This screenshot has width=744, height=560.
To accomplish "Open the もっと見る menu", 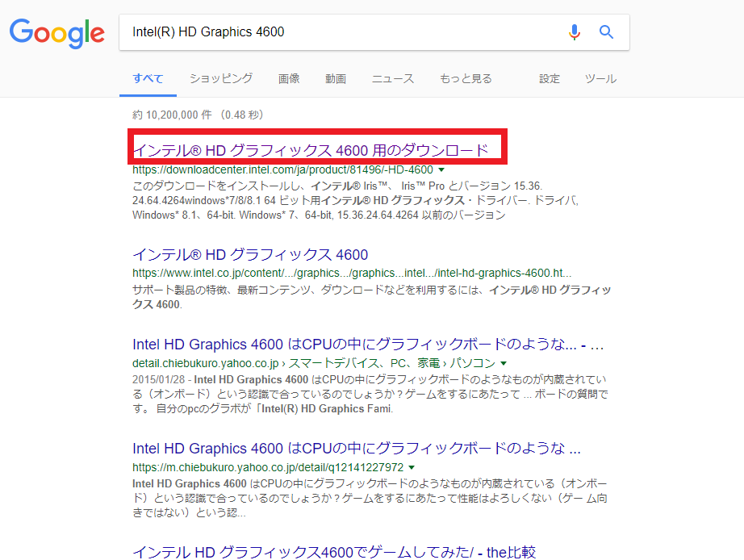I will [466, 79].
